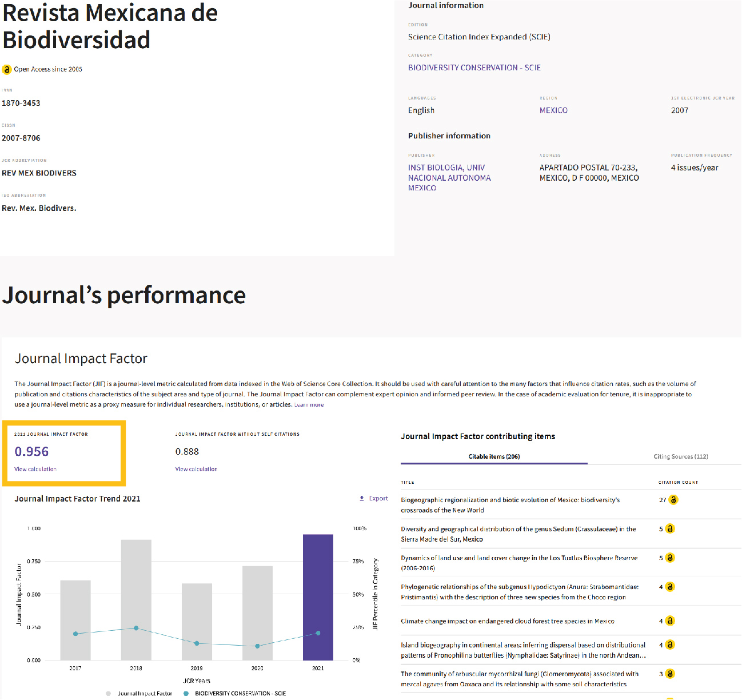Image resolution: width=742 pixels, height=700 pixels.
Task: Click the purple 2021 impact factor bar
Action: pyautogui.click(x=318, y=597)
